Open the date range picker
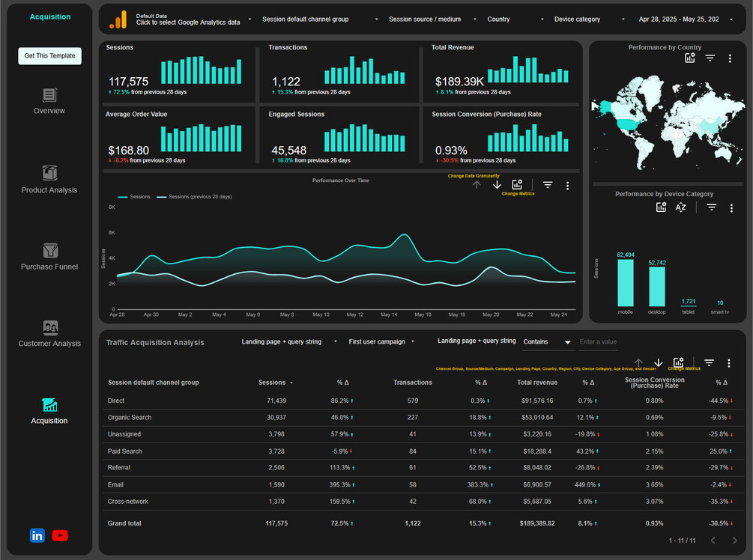 pyautogui.click(x=686, y=19)
